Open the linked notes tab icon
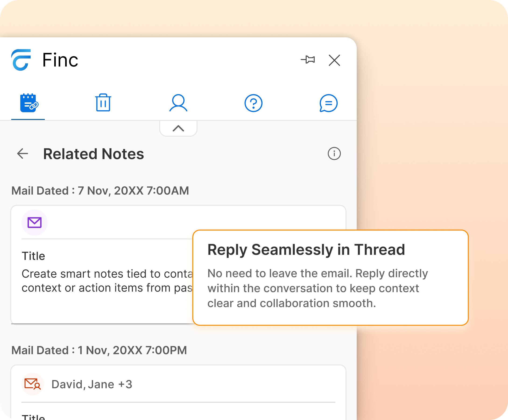Screen dimensions: 508x420 coord(29,103)
